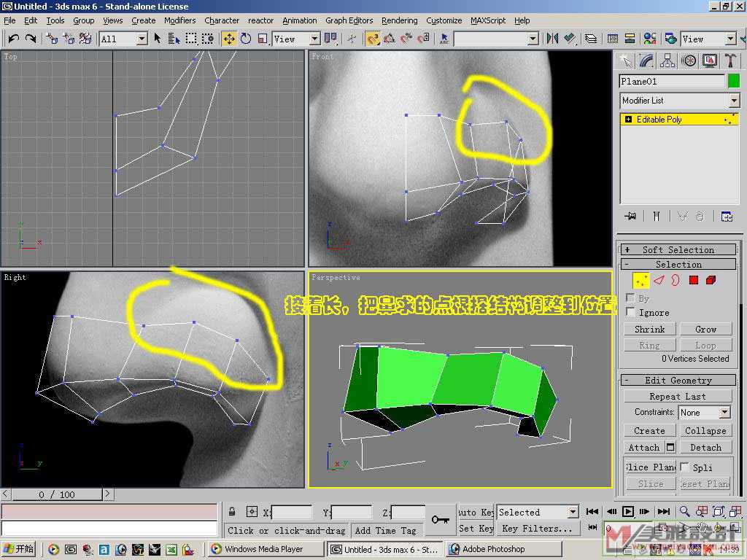This screenshot has width=747, height=560.
Task: Collapse the Selection rollout
Action: click(x=678, y=265)
